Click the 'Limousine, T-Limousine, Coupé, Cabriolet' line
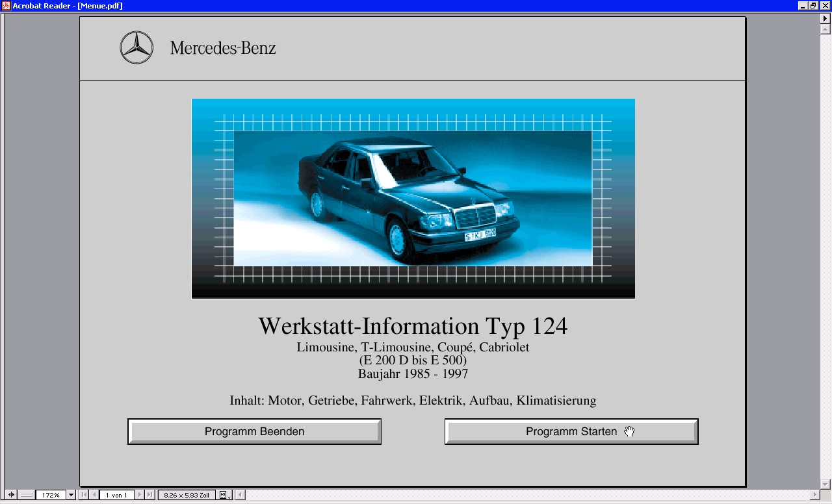The width and height of the screenshot is (832, 504). click(x=413, y=347)
